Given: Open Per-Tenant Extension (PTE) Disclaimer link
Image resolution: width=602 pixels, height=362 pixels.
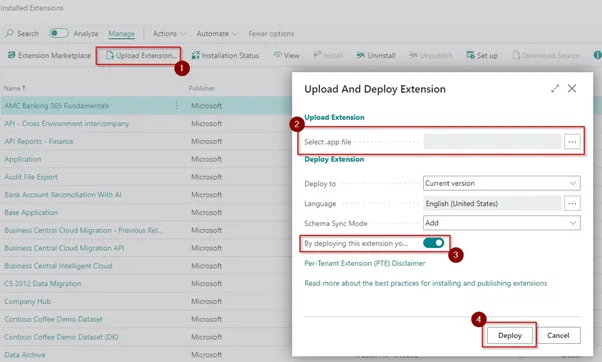Looking at the screenshot, I should (x=365, y=263).
